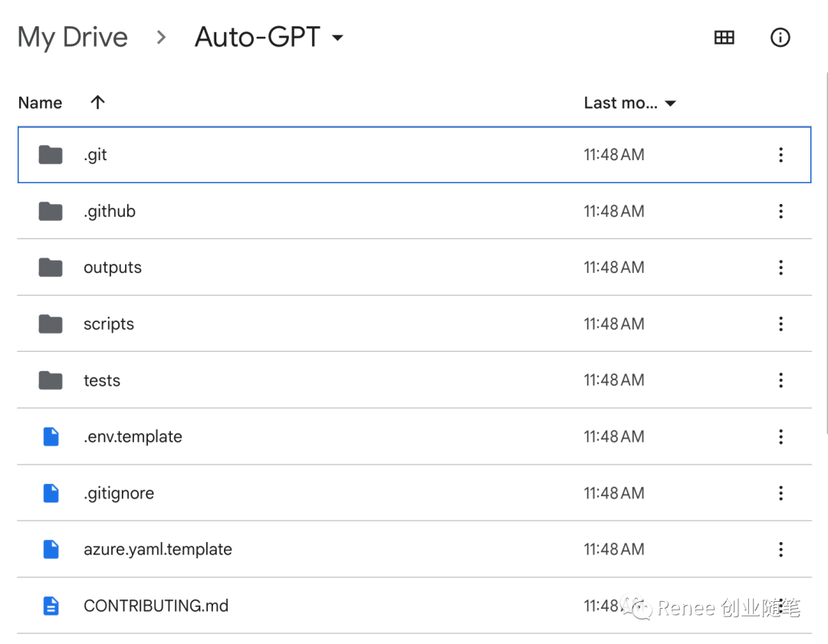
Task: Go back to My Drive breadcrumb
Action: 73,38
